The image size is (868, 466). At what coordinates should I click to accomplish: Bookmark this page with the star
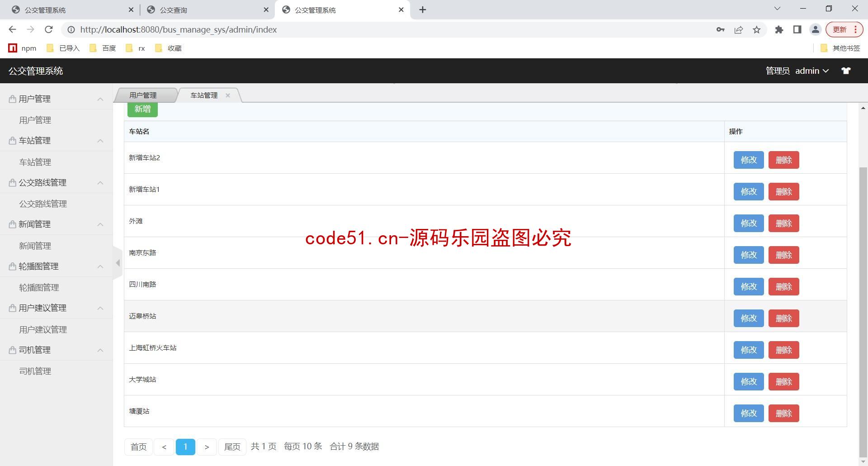click(757, 30)
